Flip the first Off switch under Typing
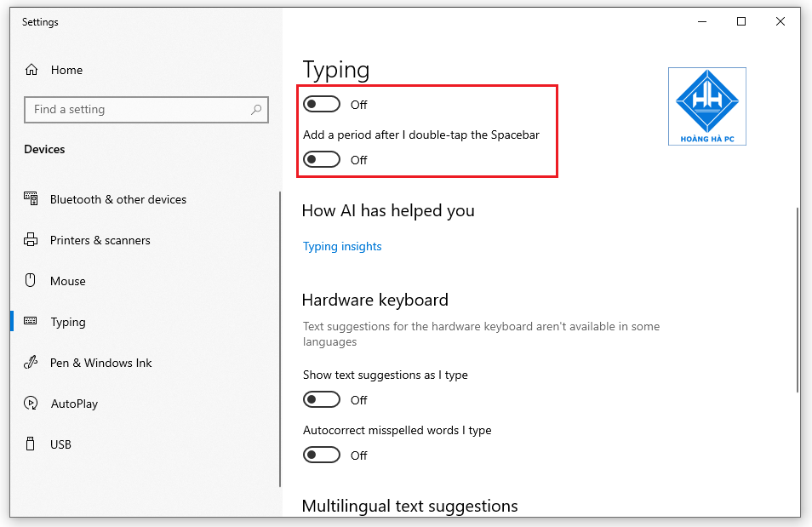The width and height of the screenshot is (812, 527). (321, 104)
